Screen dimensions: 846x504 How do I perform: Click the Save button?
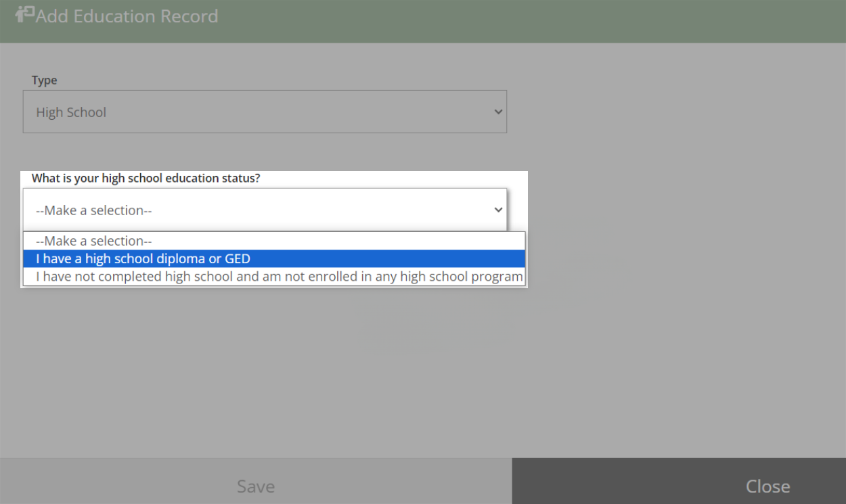pyautogui.click(x=256, y=486)
